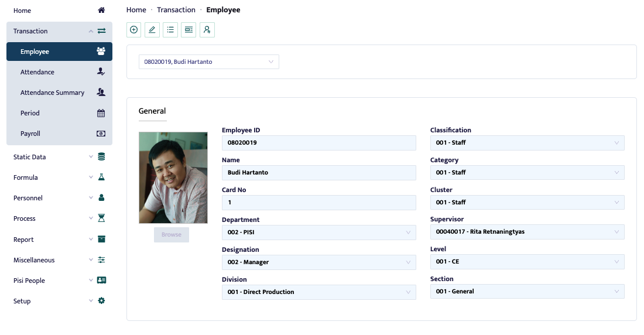The width and height of the screenshot is (644, 335).
Task: Expand the Classification dropdown
Action: pos(527,143)
